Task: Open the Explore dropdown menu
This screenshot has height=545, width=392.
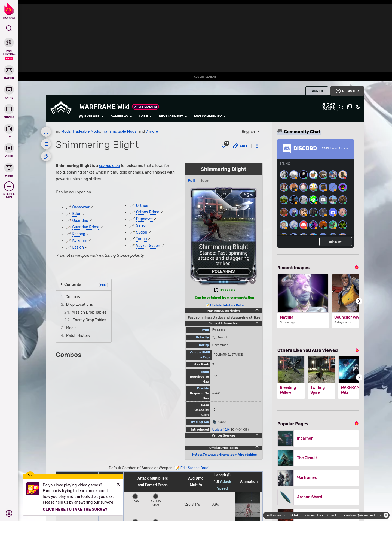Action: tap(91, 116)
